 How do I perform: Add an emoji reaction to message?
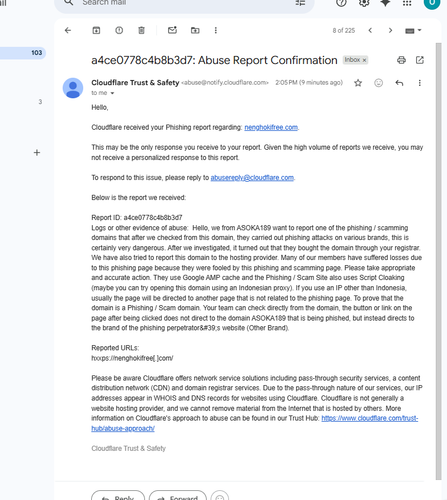tap(378, 83)
